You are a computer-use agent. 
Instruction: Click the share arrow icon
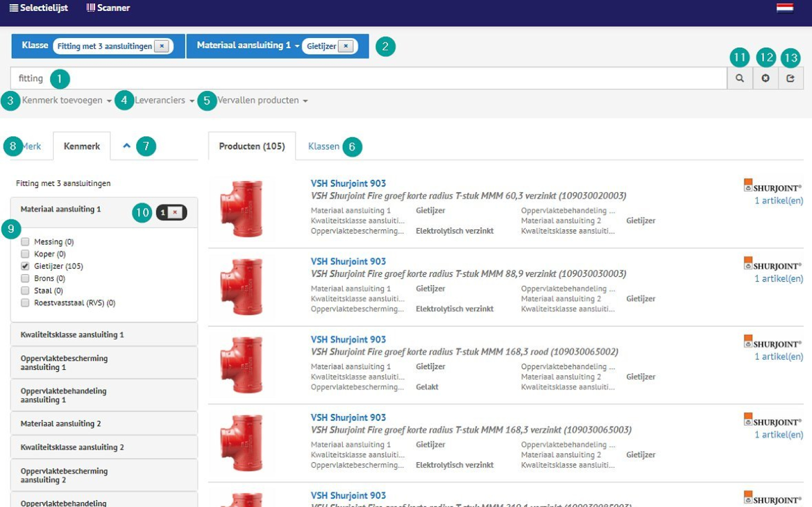click(790, 78)
